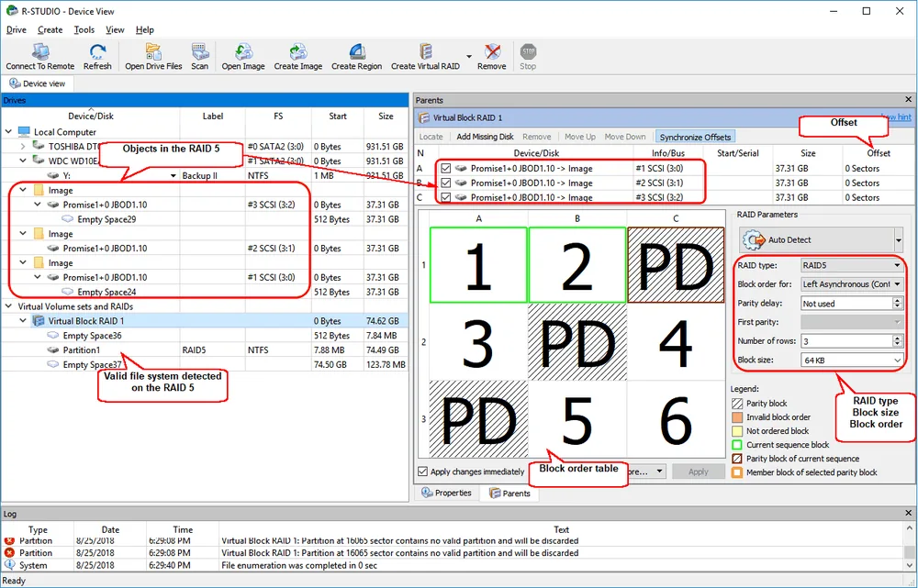Open the Drive menu
The image size is (918, 588).
click(x=17, y=30)
